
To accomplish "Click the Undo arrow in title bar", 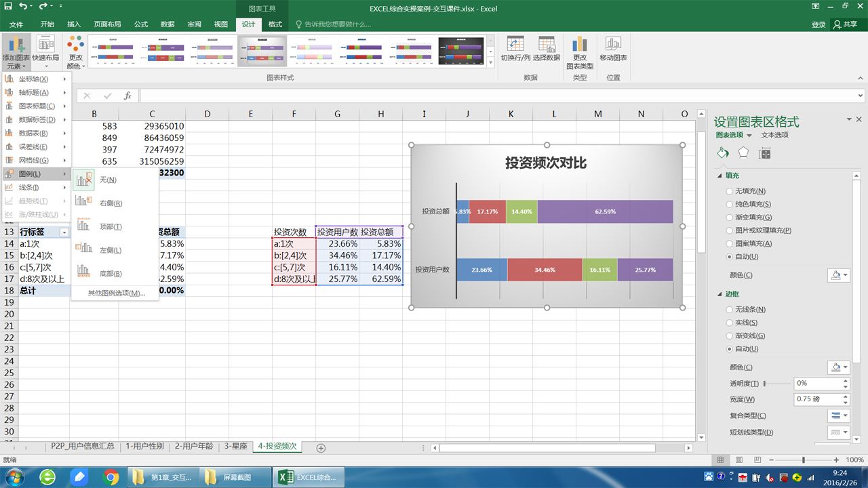I will [x=23, y=7].
